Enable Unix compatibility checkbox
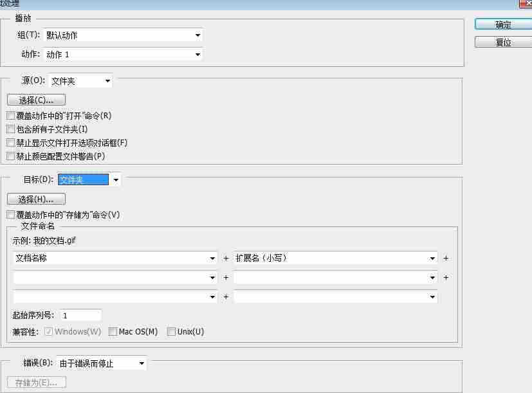 171,331
